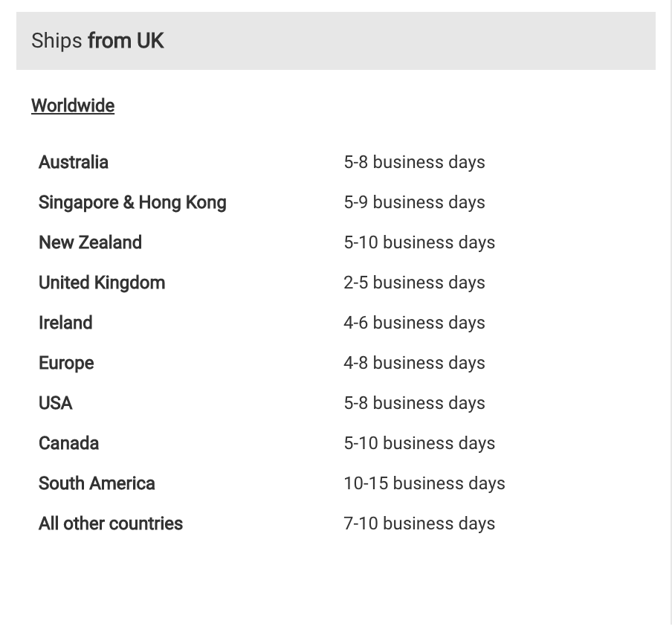Select the Ireland destination label
Viewport: 672px width, 635px height.
(65, 323)
